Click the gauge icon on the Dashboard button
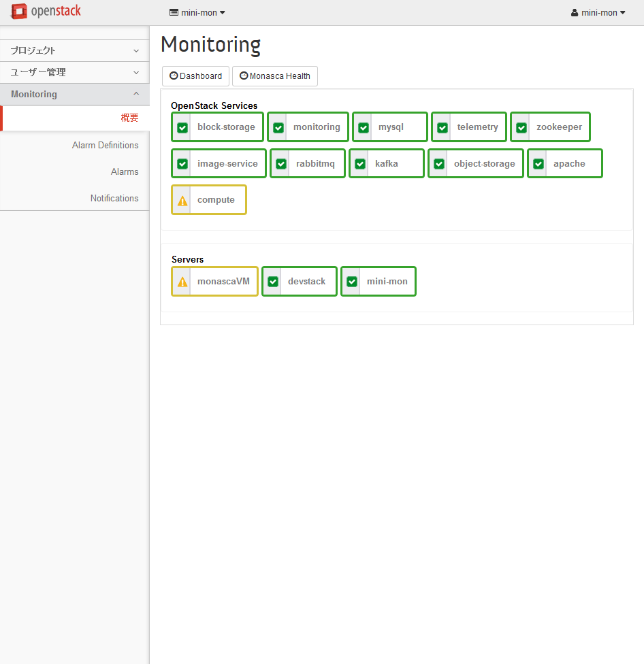644x664 pixels. [174, 76]
